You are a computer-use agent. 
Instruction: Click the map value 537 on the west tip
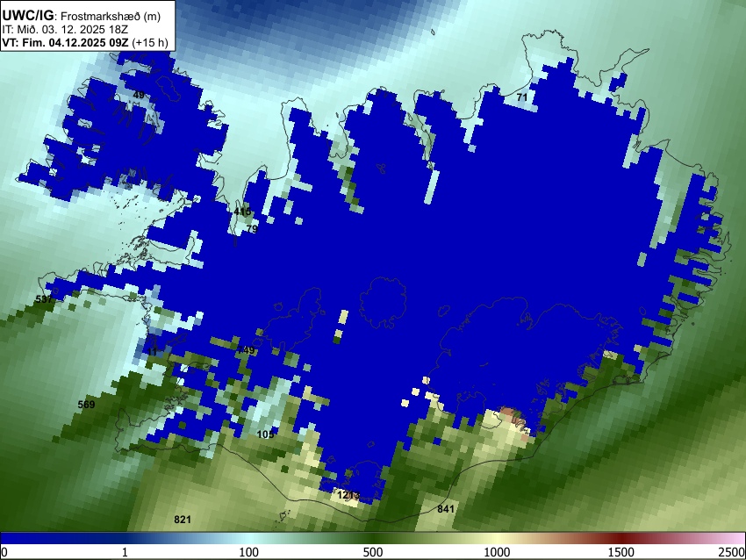[x=44, y=299]
